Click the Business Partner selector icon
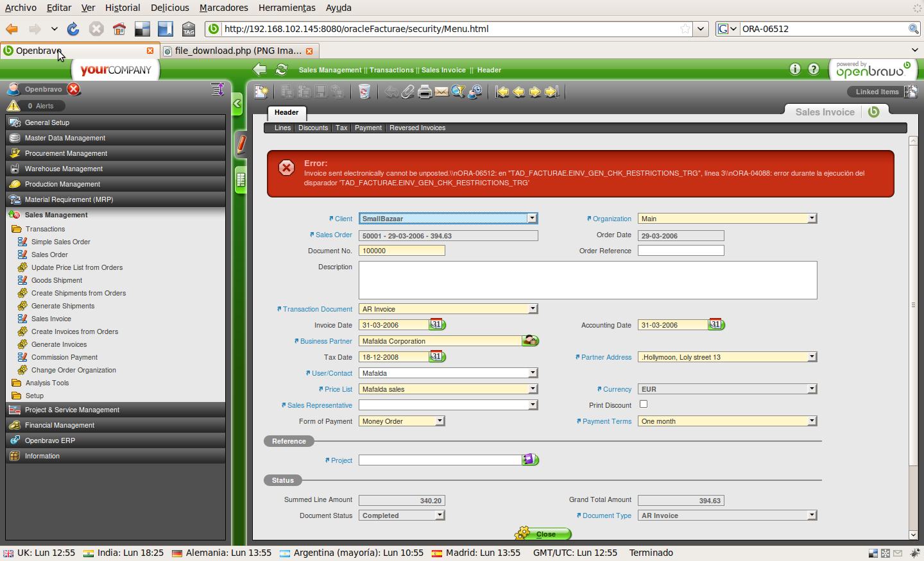 pos(530,340)
